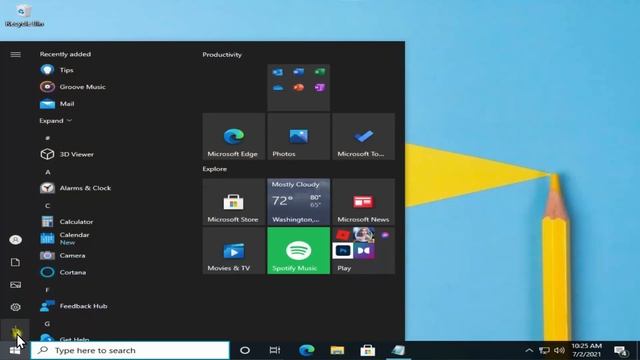Open Alarms & Clock
Viewport: 640px width, 360px height.
tap(76, 188)
